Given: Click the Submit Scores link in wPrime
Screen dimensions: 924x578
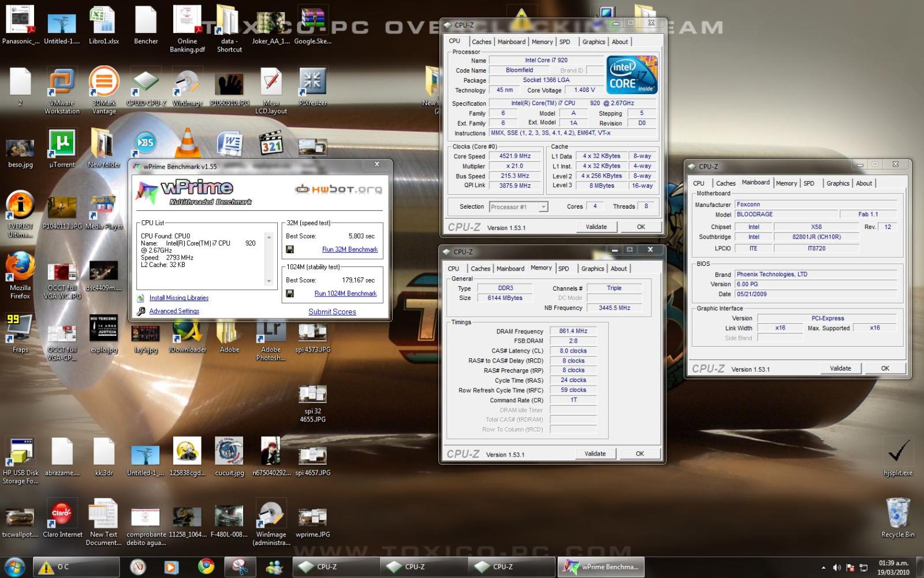Looking at the screenshot, I should coord(332,312).
